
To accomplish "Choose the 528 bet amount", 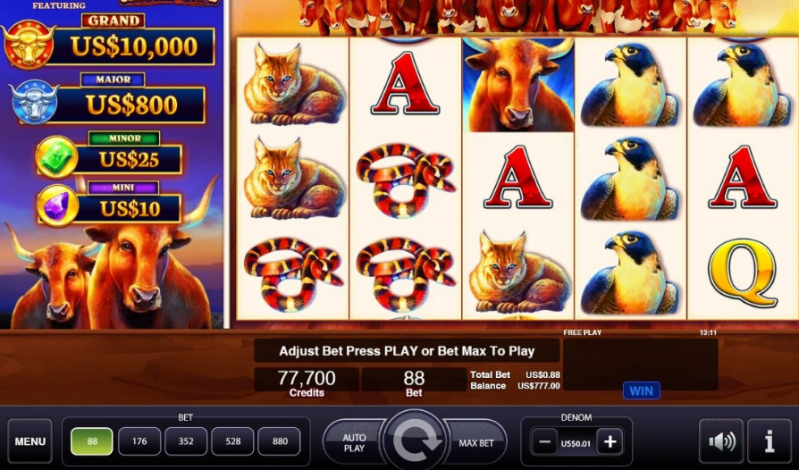I will tap(233, 441).
